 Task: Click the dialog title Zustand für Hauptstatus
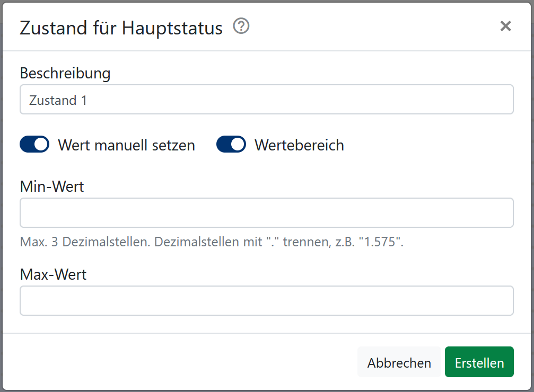point(121,28)
